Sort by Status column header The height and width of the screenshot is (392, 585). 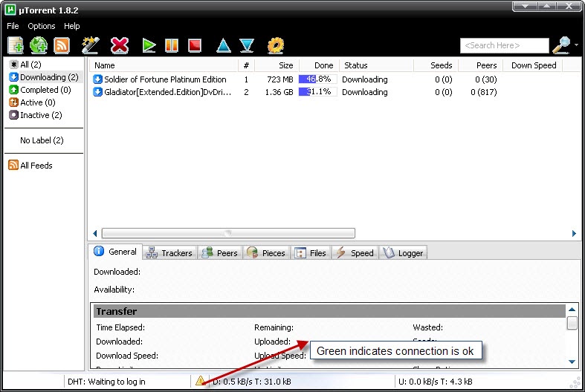click(376, 65)
